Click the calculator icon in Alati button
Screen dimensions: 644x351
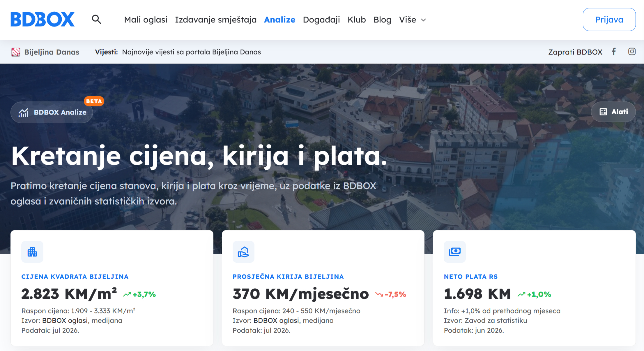(603, 112)
